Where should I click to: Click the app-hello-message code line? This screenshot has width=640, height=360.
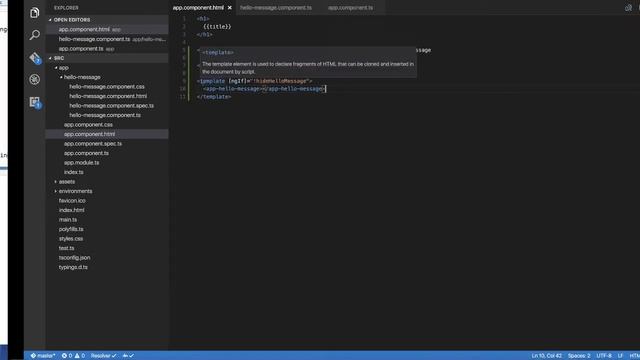tap(264, 89)
